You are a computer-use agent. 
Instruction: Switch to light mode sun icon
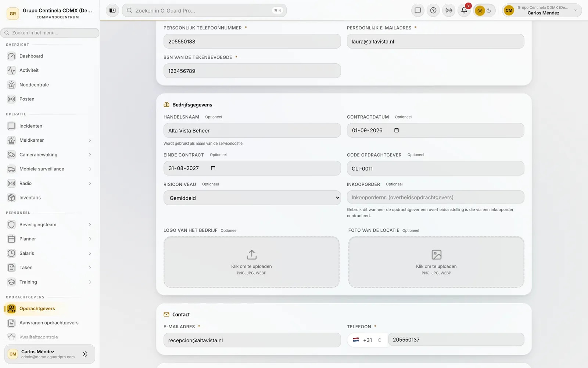click(480, 11)
